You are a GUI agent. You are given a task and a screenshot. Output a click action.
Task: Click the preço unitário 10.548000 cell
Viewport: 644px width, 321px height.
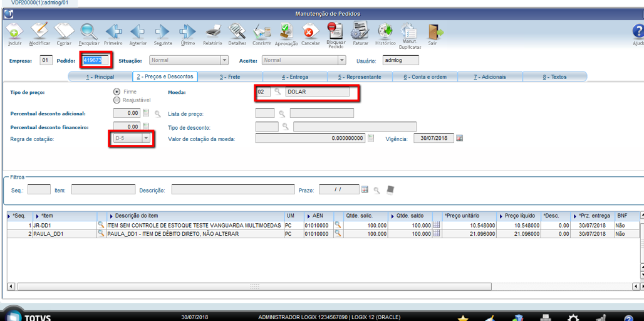469,225
